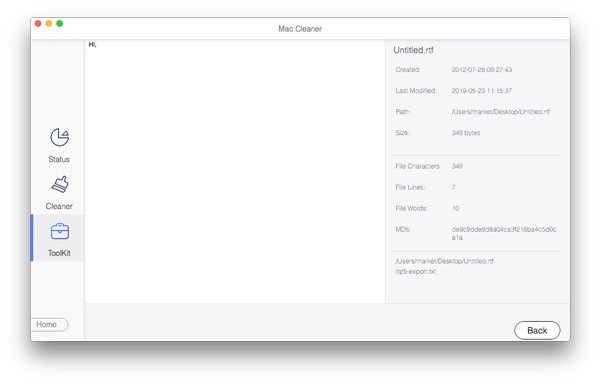The image size is (600, 384).
Task: Click the File Words label
Action: [411, 208]
